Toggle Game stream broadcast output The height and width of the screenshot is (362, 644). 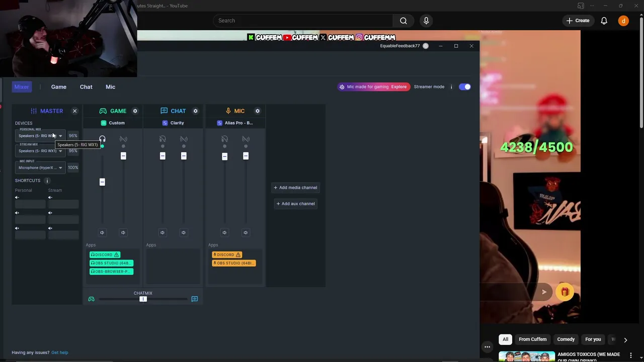[123, 139]
